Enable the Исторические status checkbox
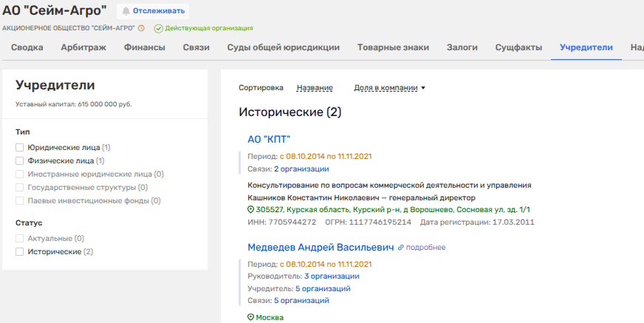This screenshot has height=323, width=644. pos(20,252)
